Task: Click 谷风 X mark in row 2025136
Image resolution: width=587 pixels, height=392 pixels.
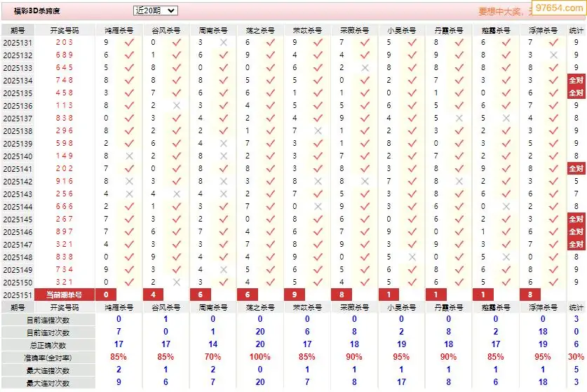Action: [176, 106]
